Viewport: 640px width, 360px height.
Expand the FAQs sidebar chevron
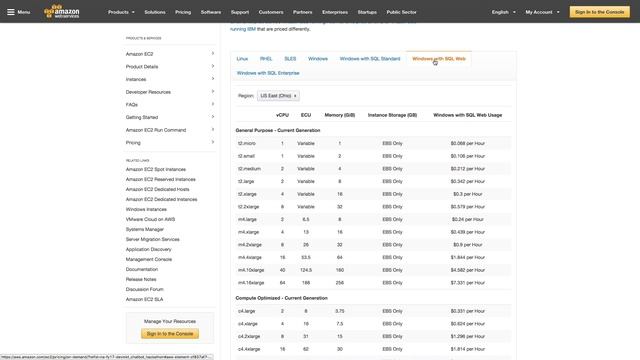tap(213, 104)
